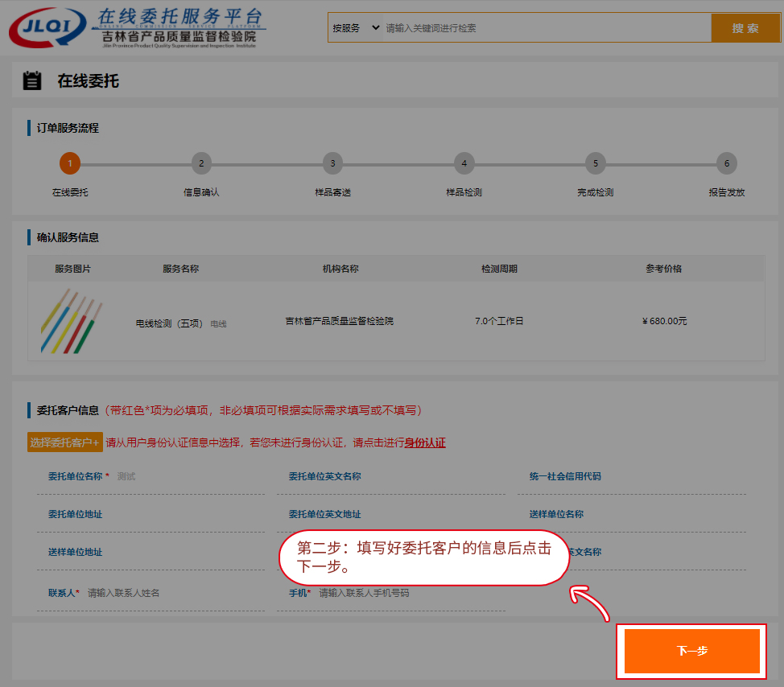Click the 联系人 name input field

click(173, 593)
